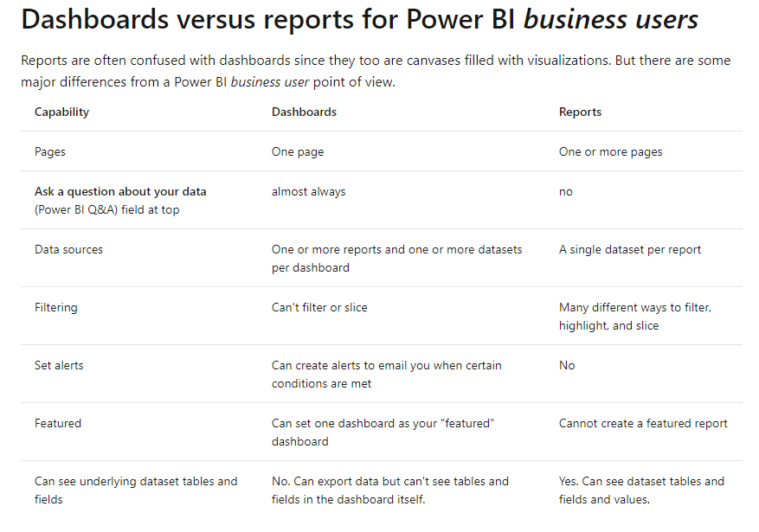Select the Capability column header
Viewport: 759px width, 532px height.
(62, 112)
